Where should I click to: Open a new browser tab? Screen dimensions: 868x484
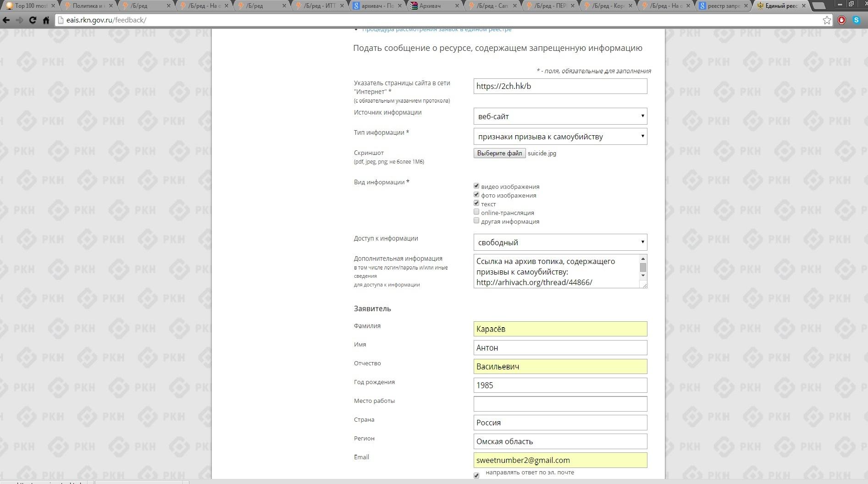tap(819, 6)
